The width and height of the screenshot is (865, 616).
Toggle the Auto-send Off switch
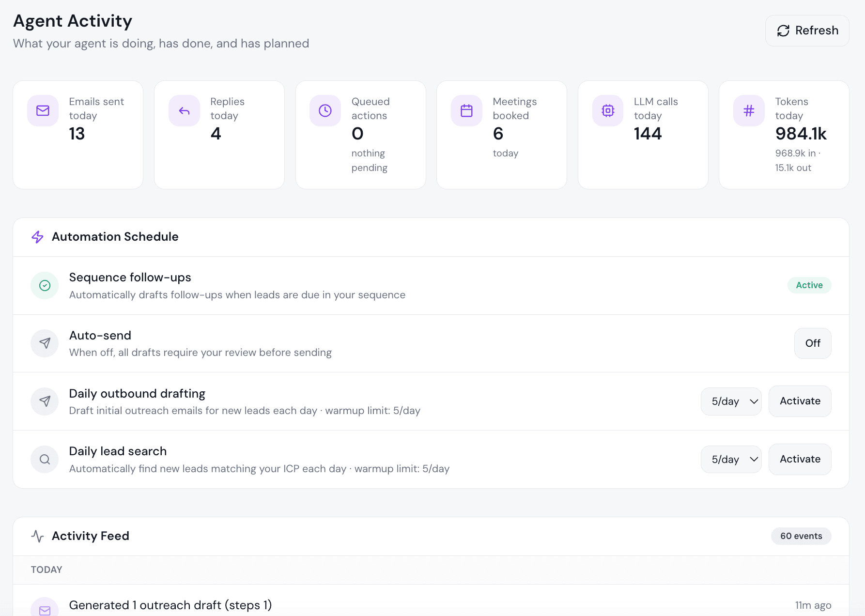tap(813, 343)
